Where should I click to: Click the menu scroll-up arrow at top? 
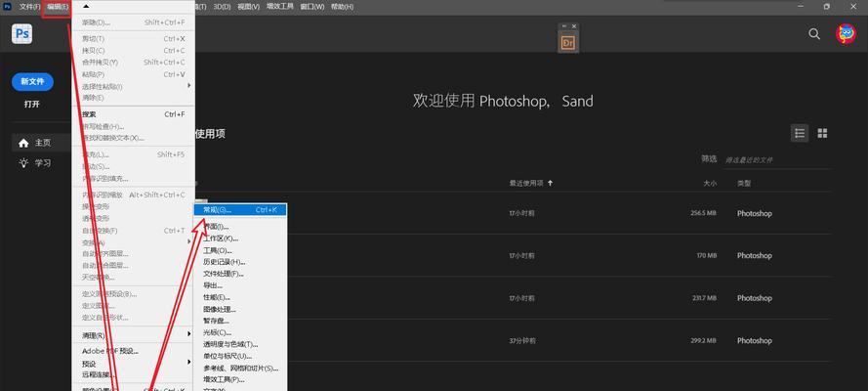pos(85,6)
